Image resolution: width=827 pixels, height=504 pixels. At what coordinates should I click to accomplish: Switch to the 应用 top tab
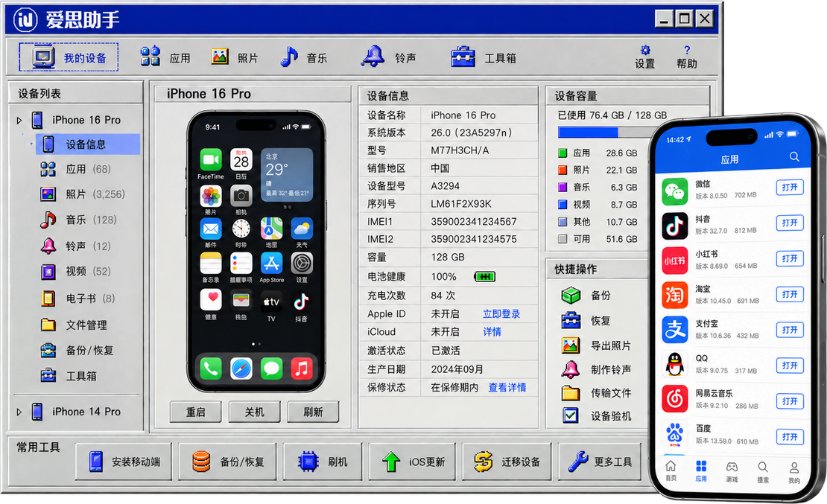[165, 57]
